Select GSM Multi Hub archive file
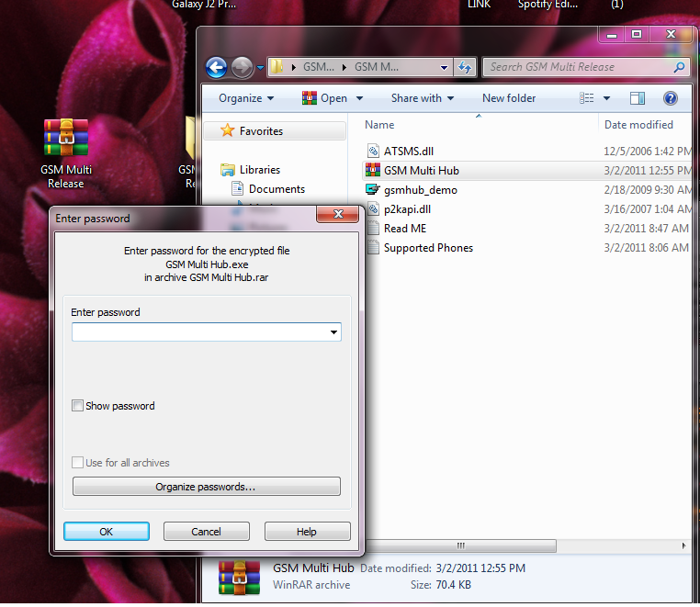The width and height of the screenshot is (700, 607). pos(422,171)
